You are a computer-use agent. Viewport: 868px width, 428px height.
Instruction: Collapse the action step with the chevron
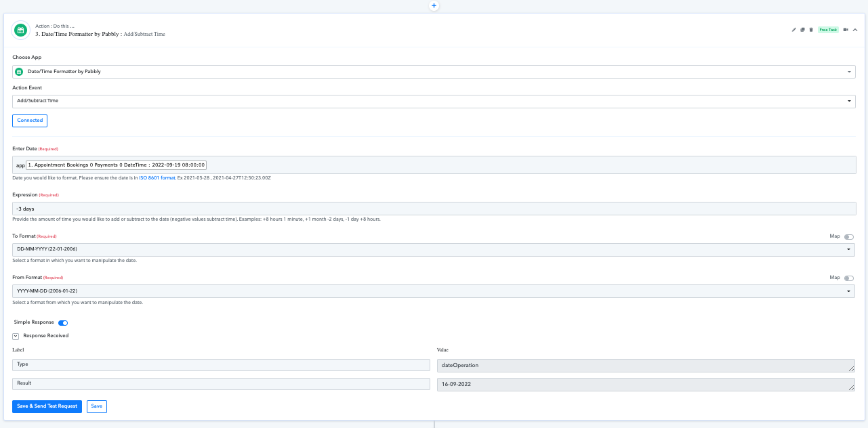tap(855, 30)
